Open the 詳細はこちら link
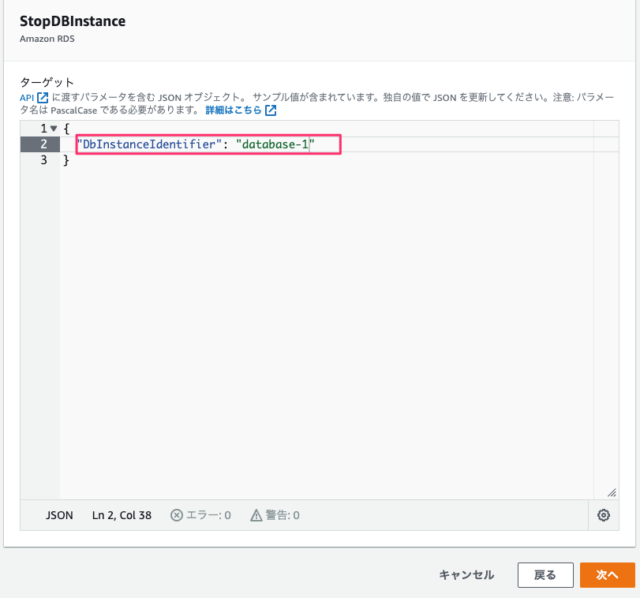The image size is (640, 598). coord(233,110)
